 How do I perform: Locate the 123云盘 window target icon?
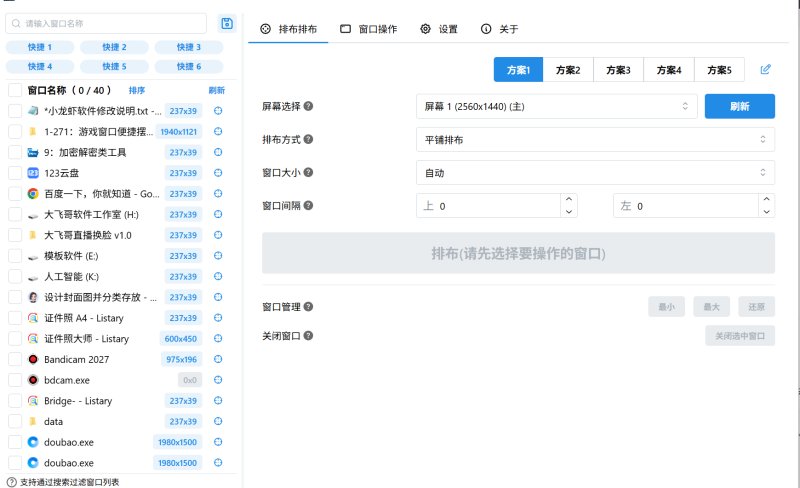coord(218,173)
